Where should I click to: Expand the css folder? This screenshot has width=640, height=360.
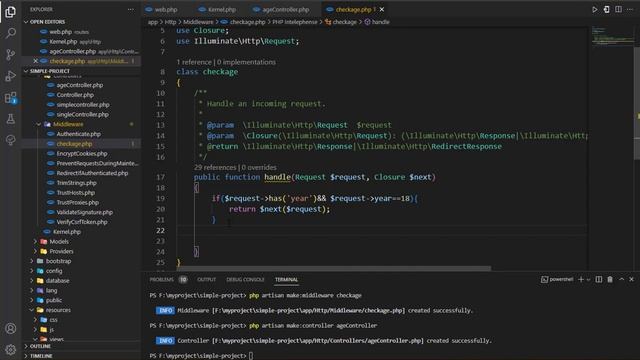53,320
